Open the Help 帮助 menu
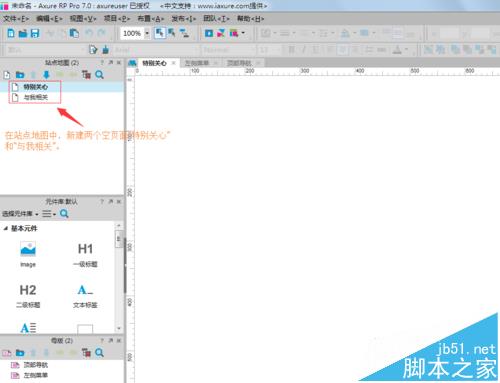This screenshot has width=500, height=383. [x=250, y=19]
